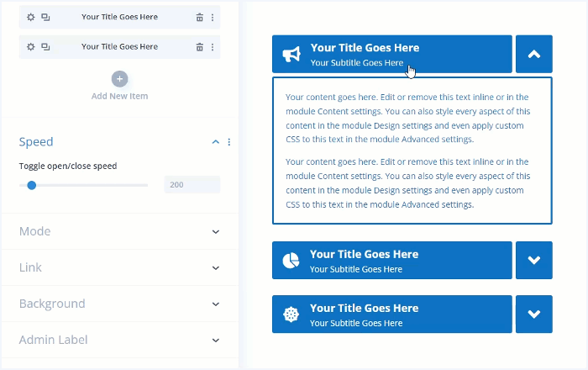Open more options for first list item
This screenshot has width=588, height=370.
[212, 17]
